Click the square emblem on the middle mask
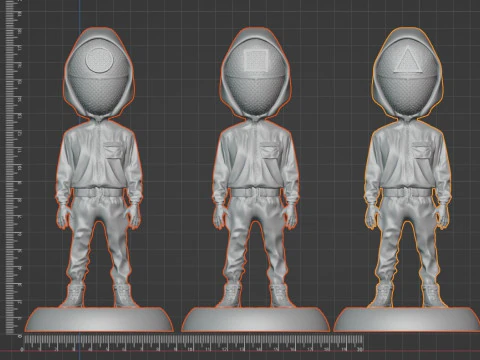Image resolution: width=480 pixels, height=360 pixels. [256, 60]
